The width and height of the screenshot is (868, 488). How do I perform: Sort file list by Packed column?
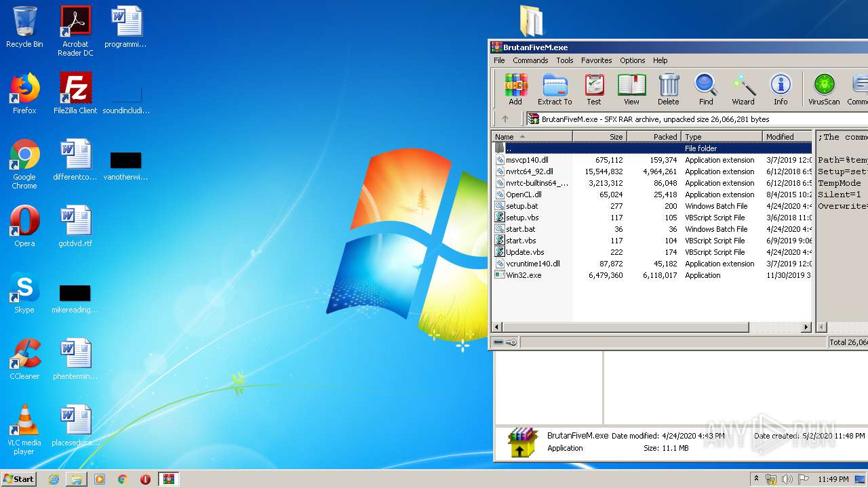pos(654,136)
